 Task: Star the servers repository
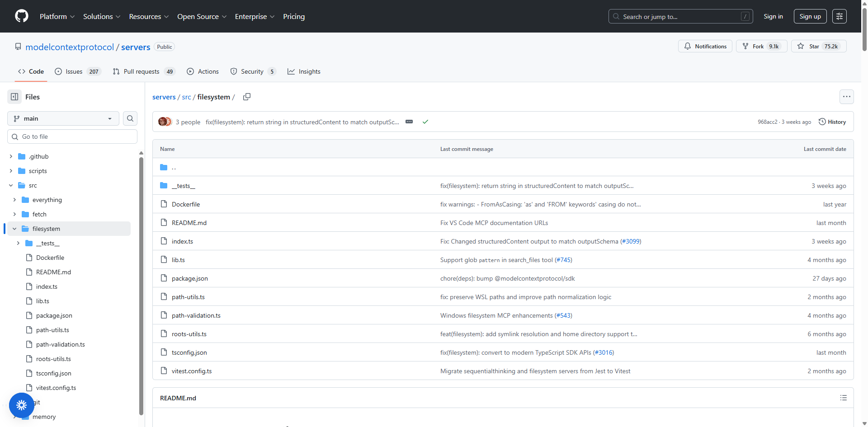[x=818, y=46]
